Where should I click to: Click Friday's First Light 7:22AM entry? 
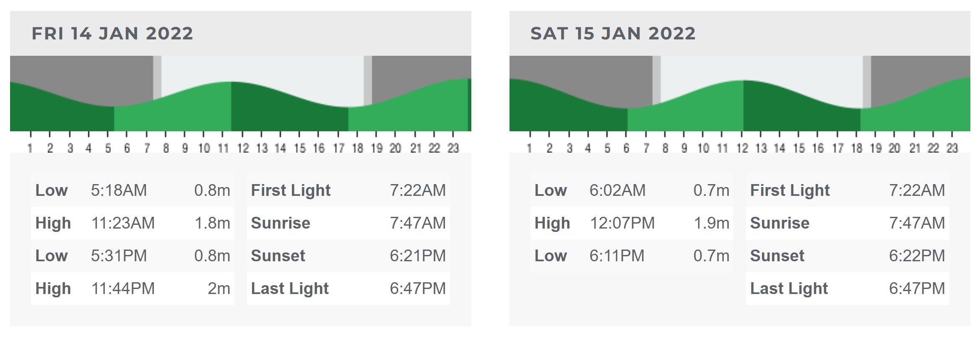(348, 190)
